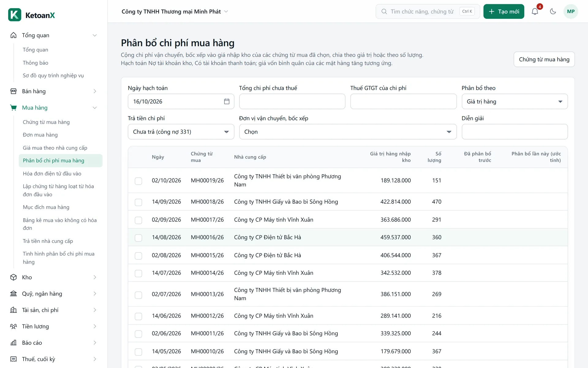The width and height of the screenshot is (588, 368).
Task: Select the MH00011/26 row checkbox
Action: [x=138, y=334]
